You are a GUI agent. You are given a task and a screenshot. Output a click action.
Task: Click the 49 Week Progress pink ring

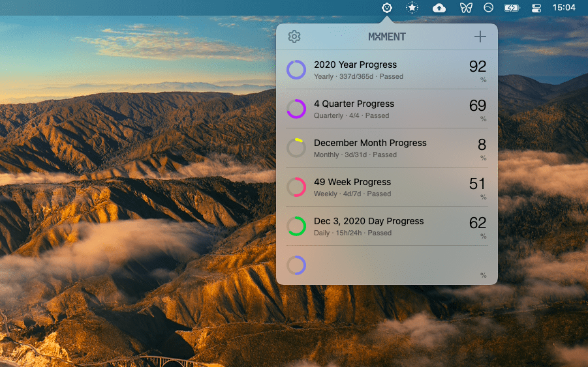click(x=296, y=187)
